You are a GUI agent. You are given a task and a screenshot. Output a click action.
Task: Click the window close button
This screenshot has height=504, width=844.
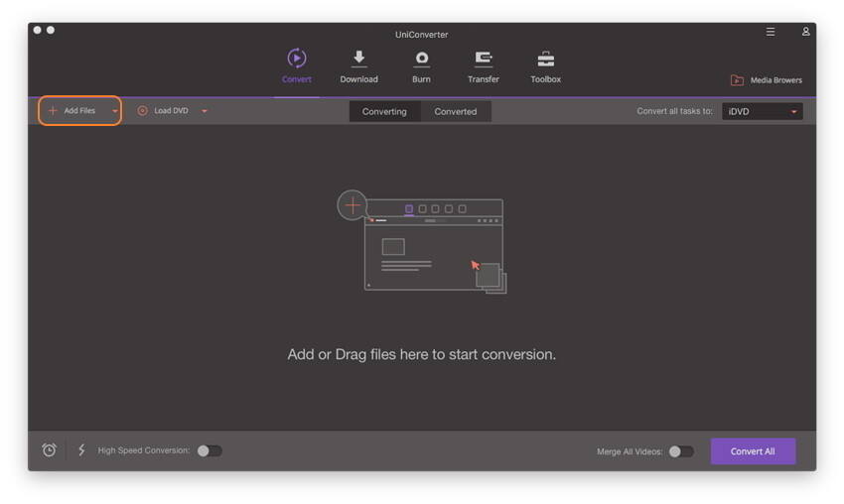[37, 30]
